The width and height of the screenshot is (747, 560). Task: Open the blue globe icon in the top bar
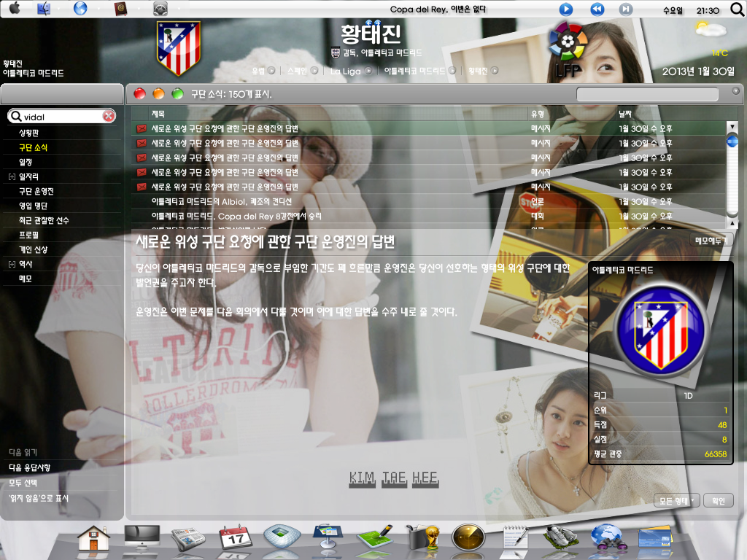point(80,8)
